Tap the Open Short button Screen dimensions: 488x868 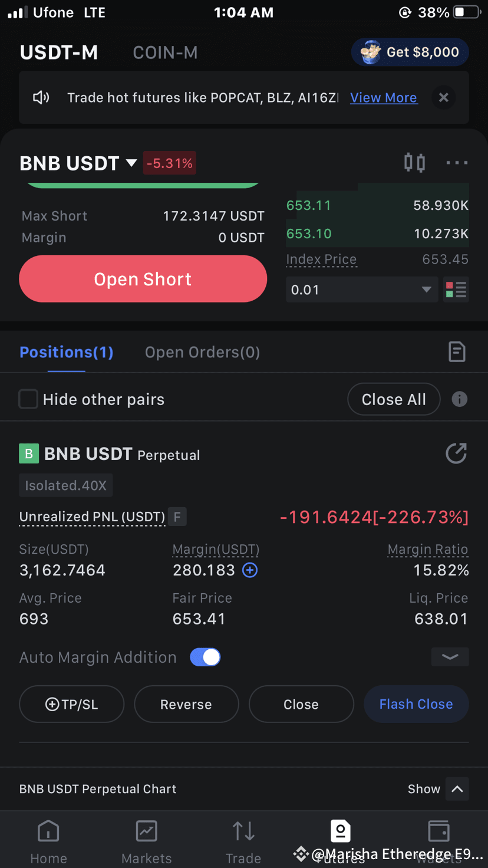click(143, 279)
